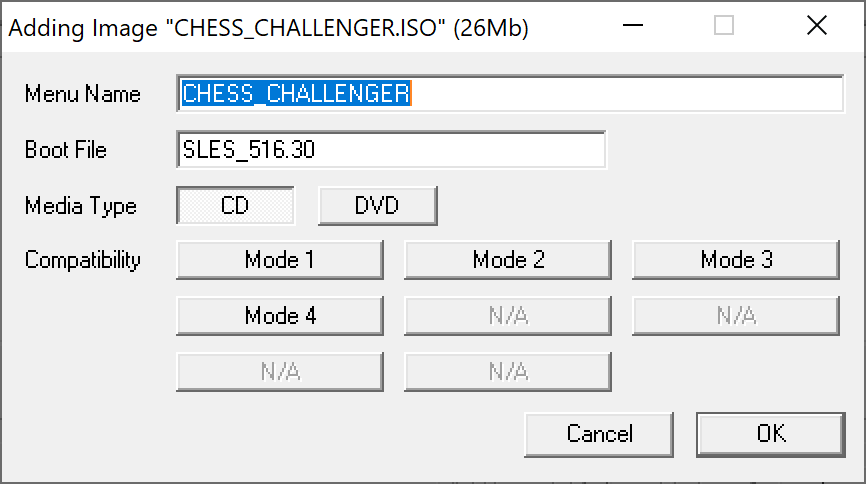The height and width of the screenshot is (484, 866).
Task: Click the Boot File label
Action: click(66, 150)
